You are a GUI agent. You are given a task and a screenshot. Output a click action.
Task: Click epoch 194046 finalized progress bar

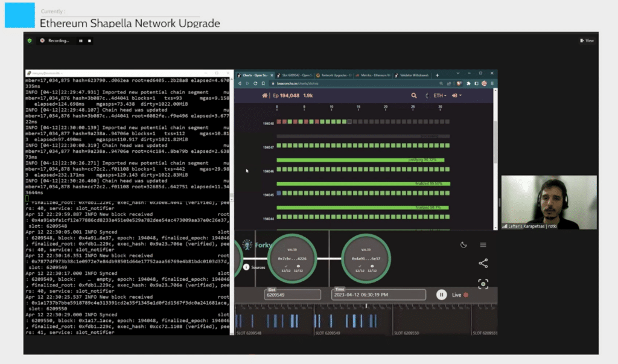(363, 184)
